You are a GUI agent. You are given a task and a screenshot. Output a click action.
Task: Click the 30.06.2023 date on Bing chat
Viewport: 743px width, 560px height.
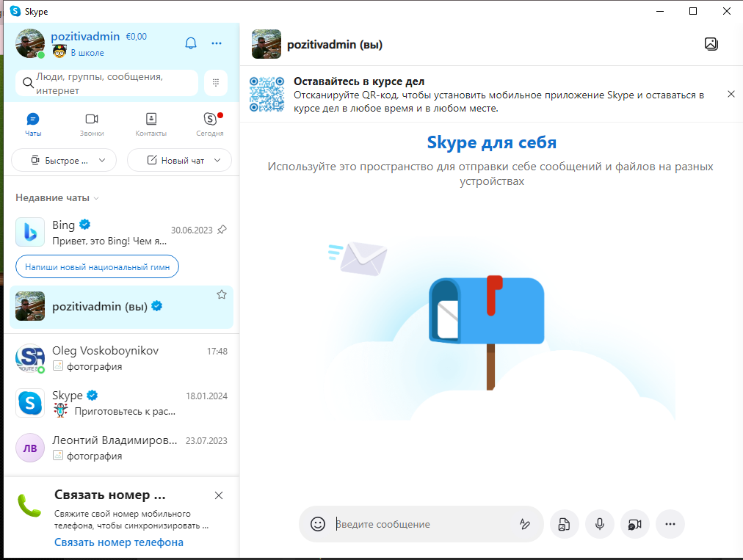(x=192, y=230)
